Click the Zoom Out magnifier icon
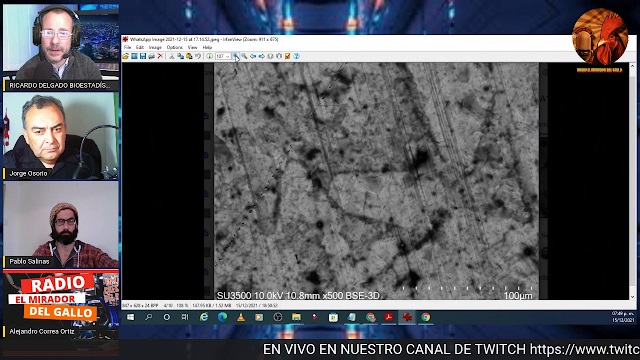This screenshot has width=640, height=360. point(244,56)
